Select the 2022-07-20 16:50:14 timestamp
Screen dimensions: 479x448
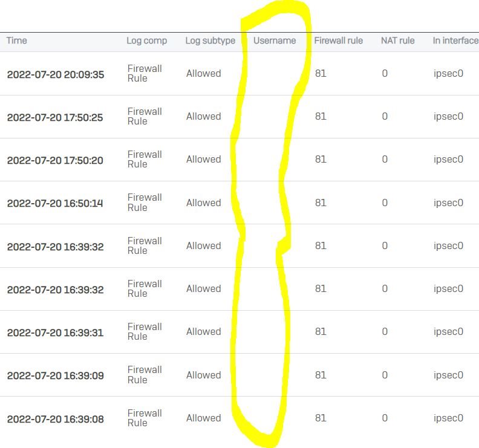(x=55, y=203)
